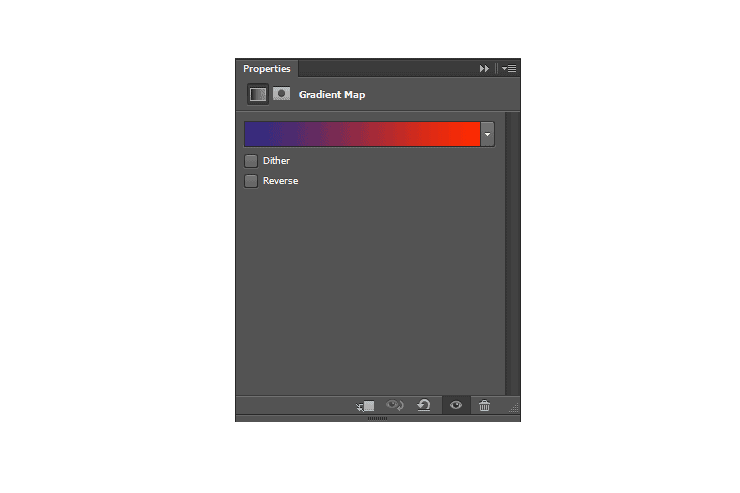Screen dimensions: 740x493
Task: Click the panel vertical scrollbar track
Action: coord(513,254)
